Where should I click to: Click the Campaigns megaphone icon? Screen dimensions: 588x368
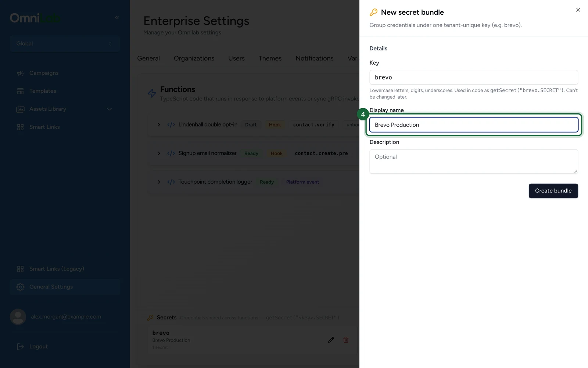(x=20, y=73)
